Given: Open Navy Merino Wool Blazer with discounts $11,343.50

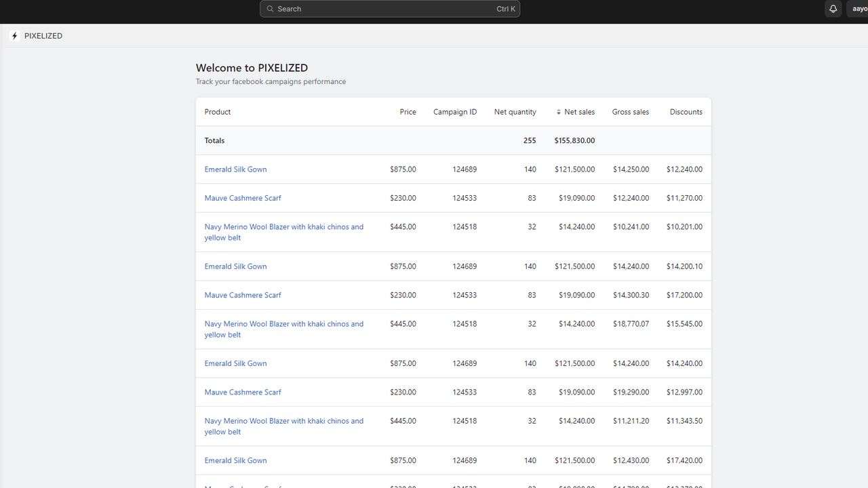Looking at the screenshot, I should pos(284,426).
